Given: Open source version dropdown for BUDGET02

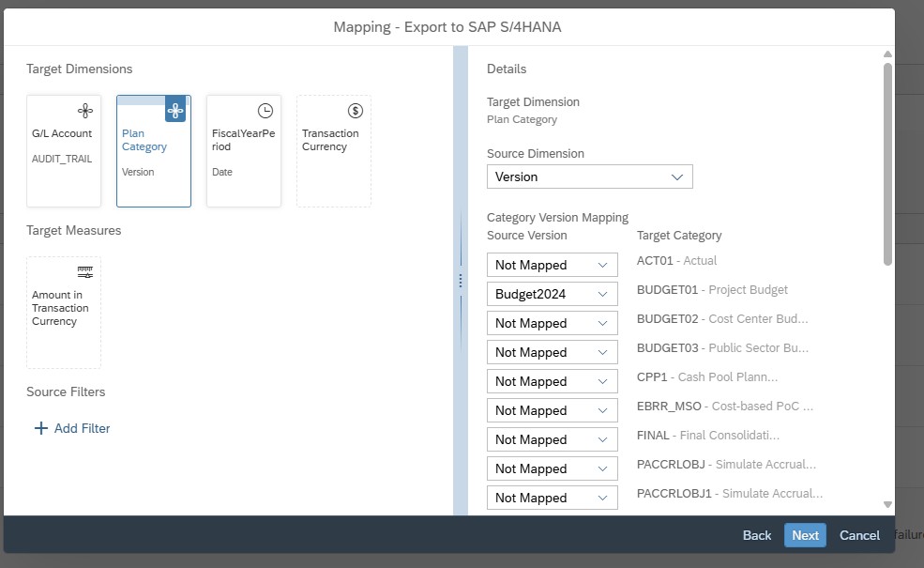Looking at the screenshot, I should pyautogui.click(x=552, y=323).
